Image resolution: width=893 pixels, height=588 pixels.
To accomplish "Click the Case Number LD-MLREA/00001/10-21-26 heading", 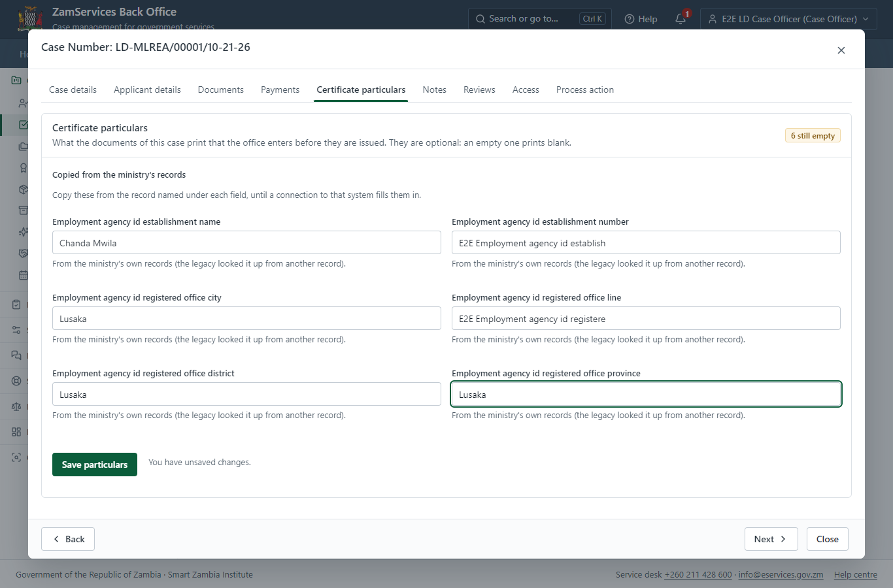I will click(x=146, y=47).
